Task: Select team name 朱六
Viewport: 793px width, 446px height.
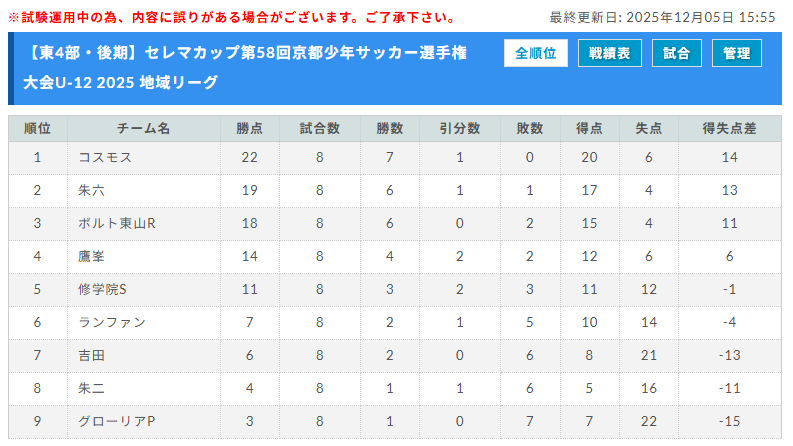Action: 91,190
